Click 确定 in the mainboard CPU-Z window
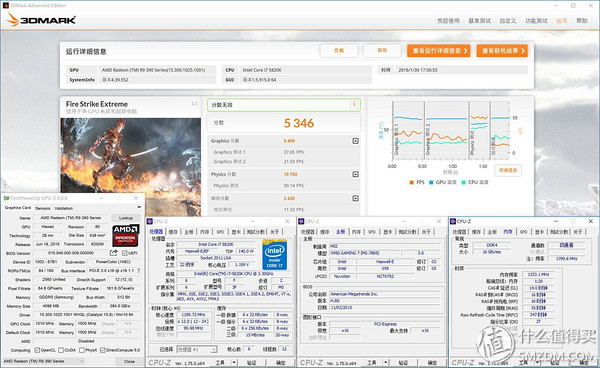The image size is (600, 368). tap(432, 362)
